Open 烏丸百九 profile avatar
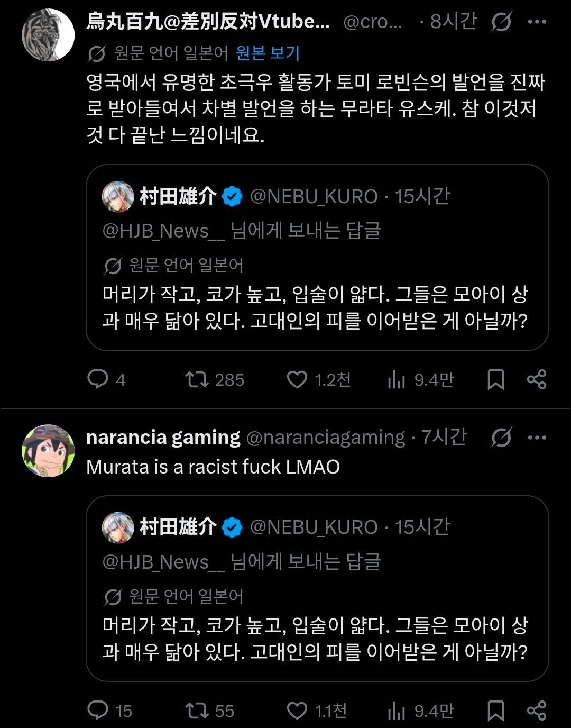Screen dimensions: 571x728 pos(48,35)
